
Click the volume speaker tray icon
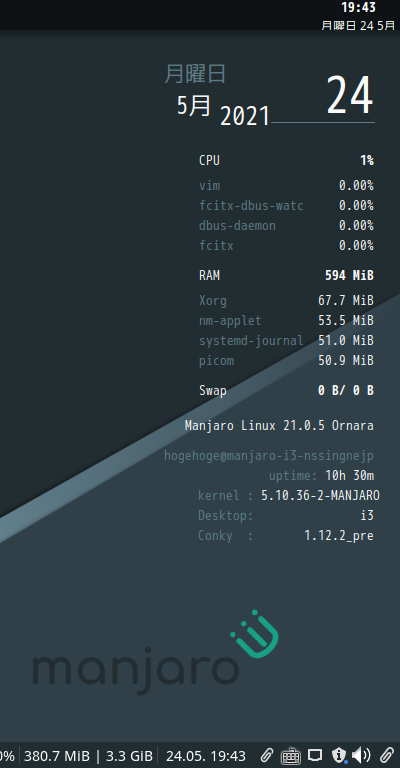coord(361,755)
